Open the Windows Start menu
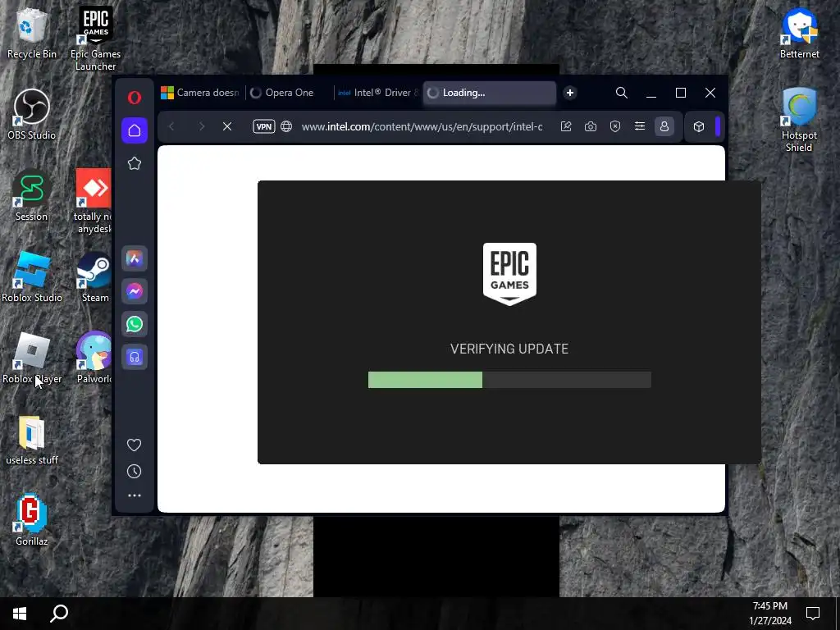Image resolution: width=840 pixels, height=630 pixels. [x=20, y=614]
